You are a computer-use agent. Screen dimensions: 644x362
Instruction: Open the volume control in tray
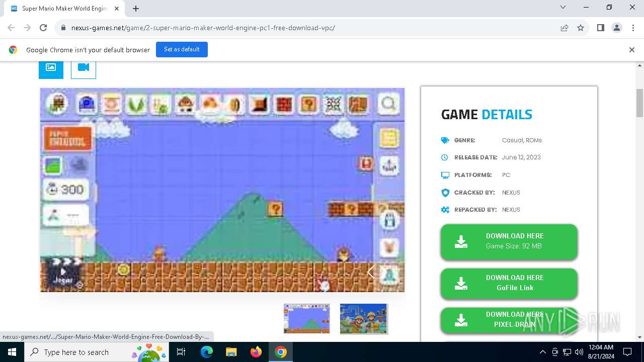pos(579,352)
